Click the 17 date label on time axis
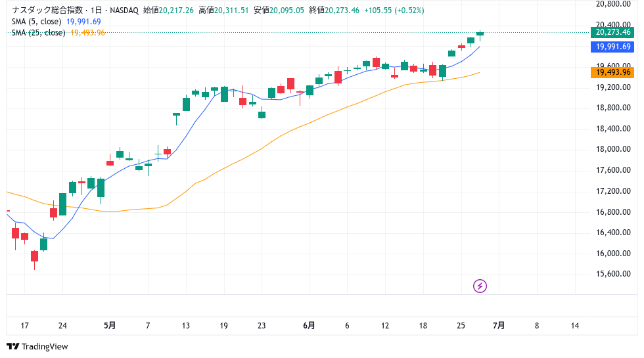This screenshot has width=644, height=358. coord(25,326)
